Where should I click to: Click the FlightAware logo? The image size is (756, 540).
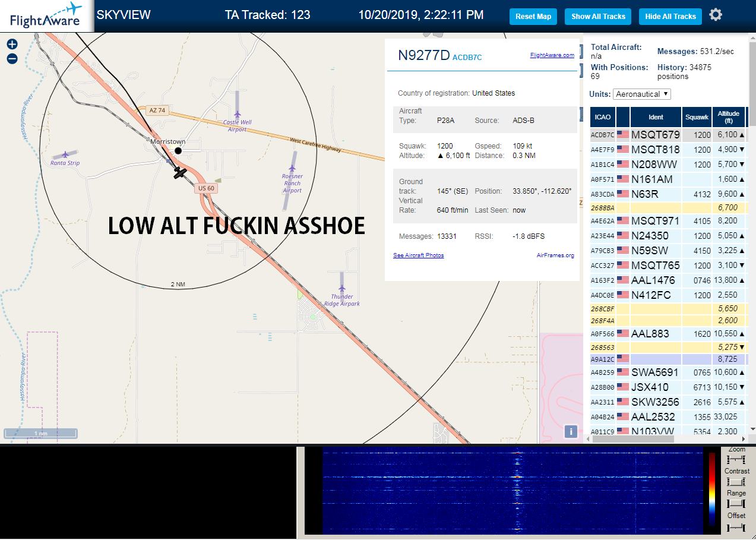(46, 16)
